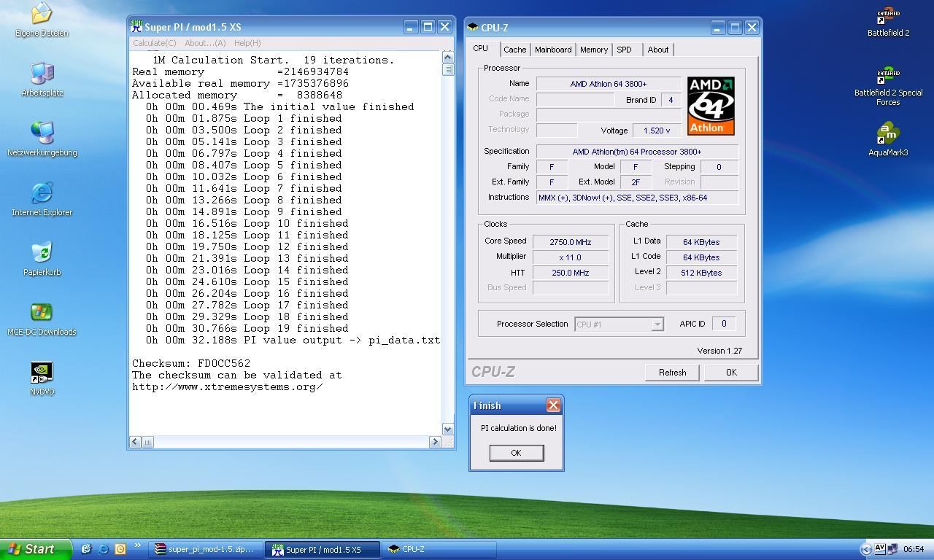Switch to the Memory tab in CPU-Z

pos(594,50)
